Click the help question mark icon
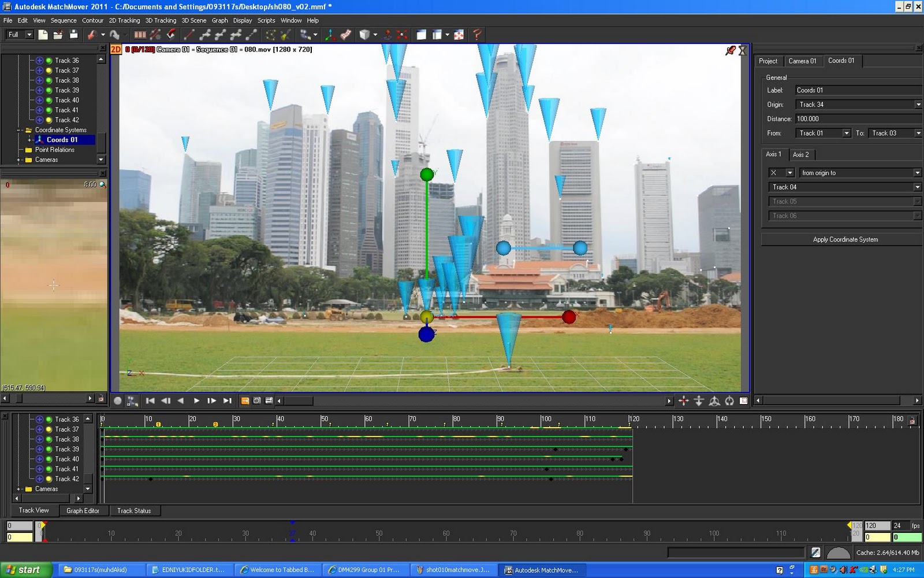 (x=477, y=35)
